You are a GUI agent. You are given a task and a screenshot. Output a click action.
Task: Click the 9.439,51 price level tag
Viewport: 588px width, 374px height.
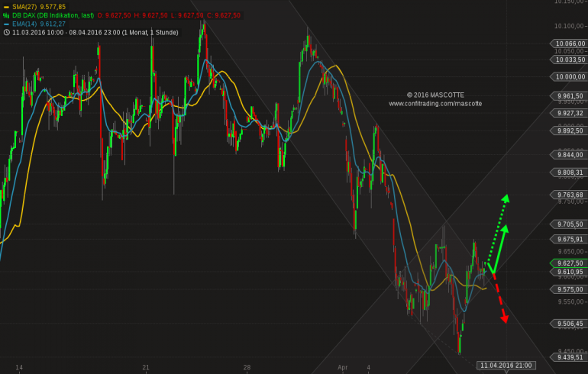569,357
